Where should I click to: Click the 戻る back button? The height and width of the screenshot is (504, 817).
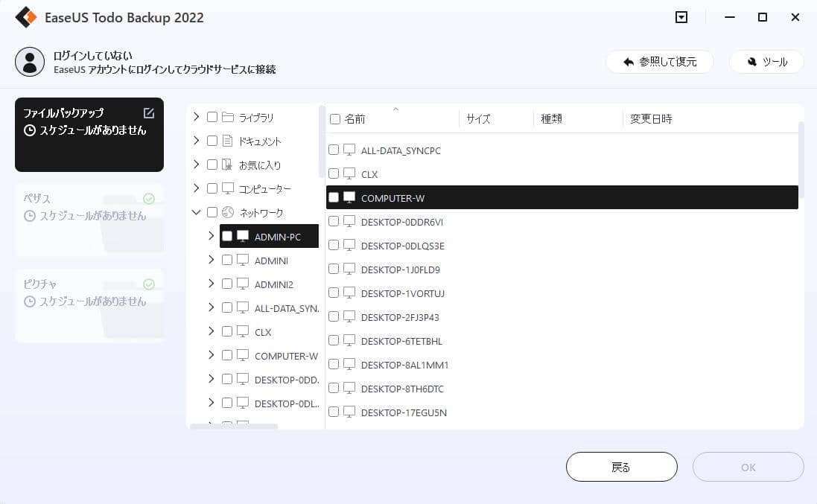pyautogui.click(x=622, y=467)
